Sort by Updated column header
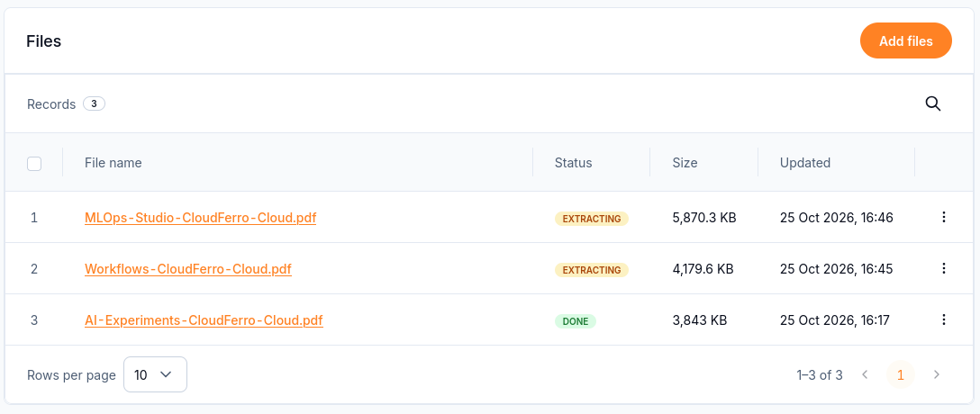The image size is (980, 414). (805, 163)
